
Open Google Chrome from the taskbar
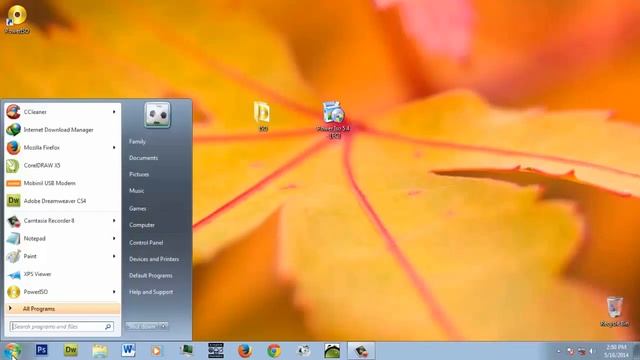(x=274, y=351)
